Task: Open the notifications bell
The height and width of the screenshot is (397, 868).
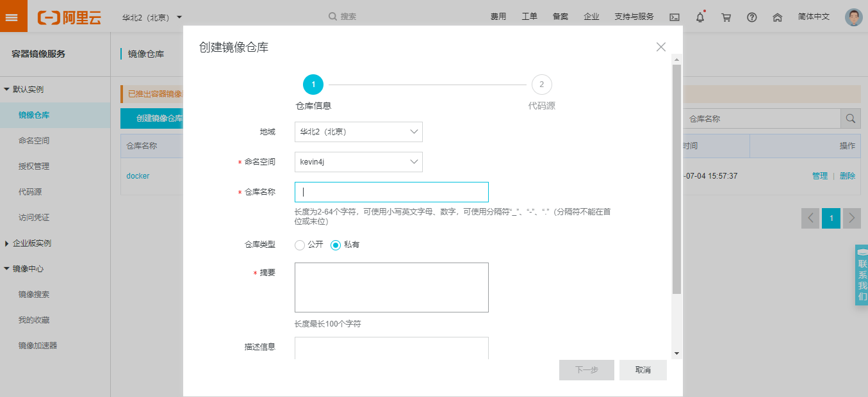Action: tap(700, 17)
